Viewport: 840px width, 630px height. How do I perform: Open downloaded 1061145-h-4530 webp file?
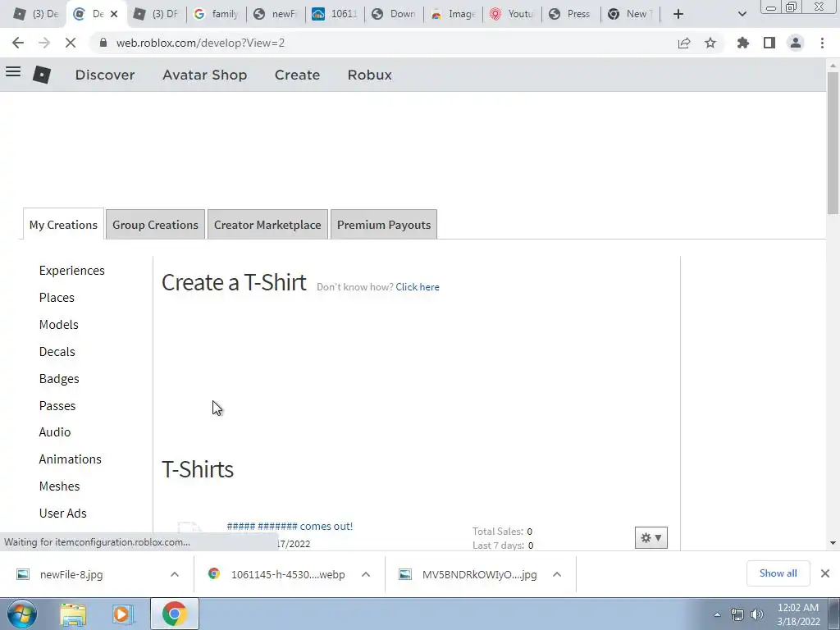click(x=288, y=574)
